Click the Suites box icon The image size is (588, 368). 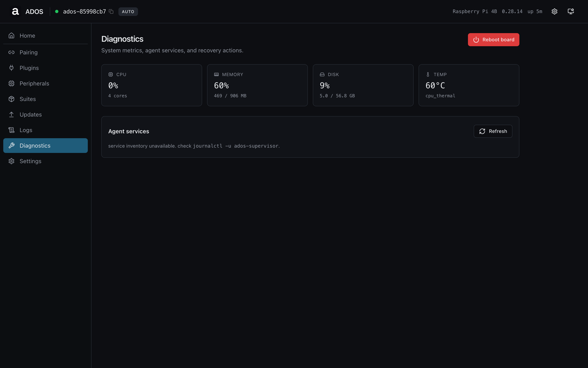[x=11, y=99]
